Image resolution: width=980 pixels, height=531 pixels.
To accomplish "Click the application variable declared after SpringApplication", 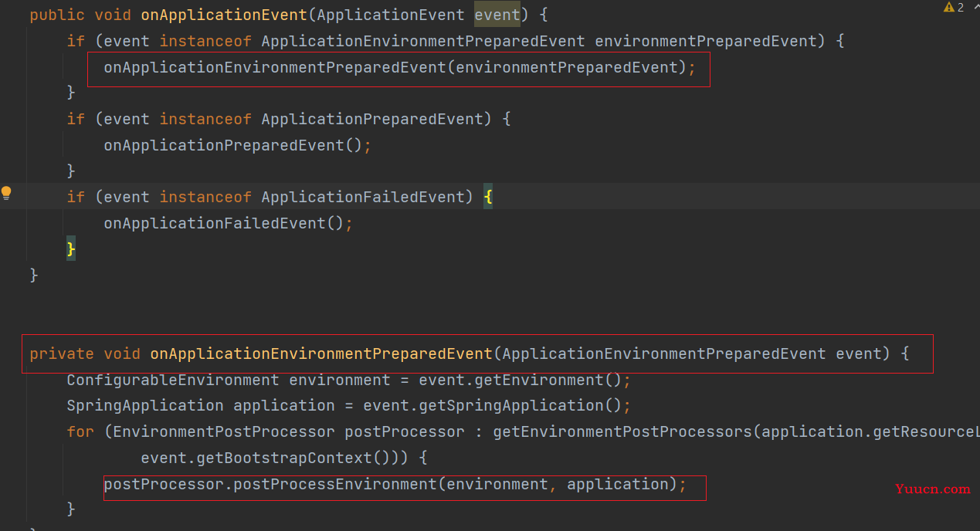I will 284,405.
